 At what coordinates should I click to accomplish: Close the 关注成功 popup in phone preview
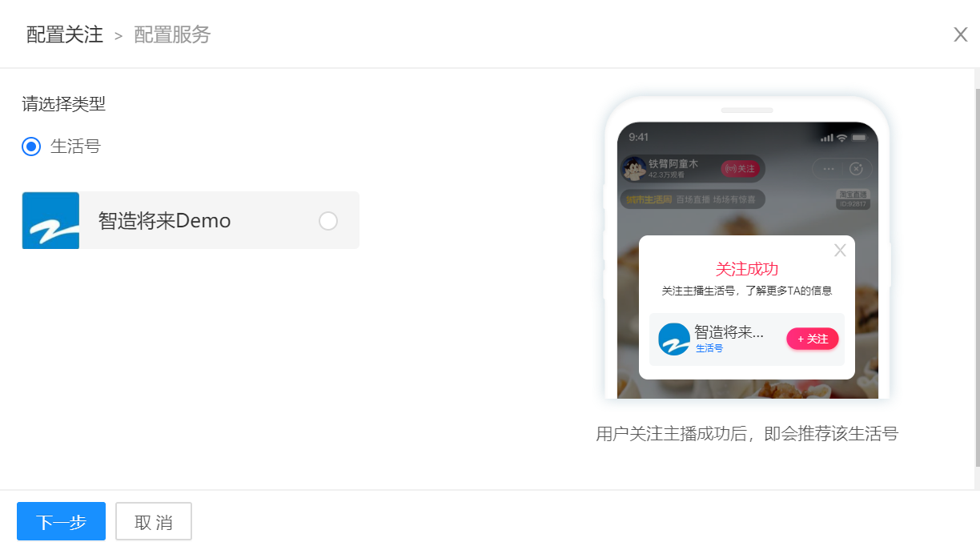pyautogui.click(x=840, y=251)
